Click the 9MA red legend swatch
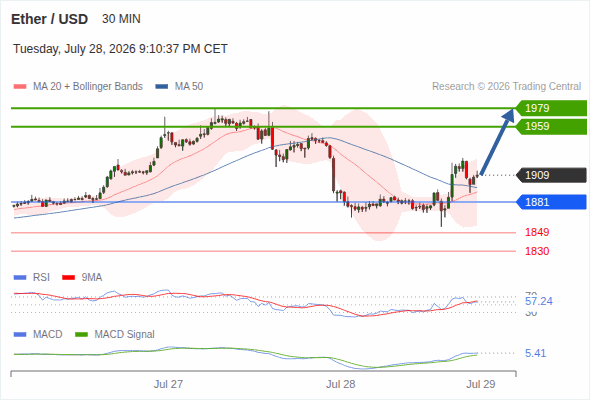 point(68,278)
